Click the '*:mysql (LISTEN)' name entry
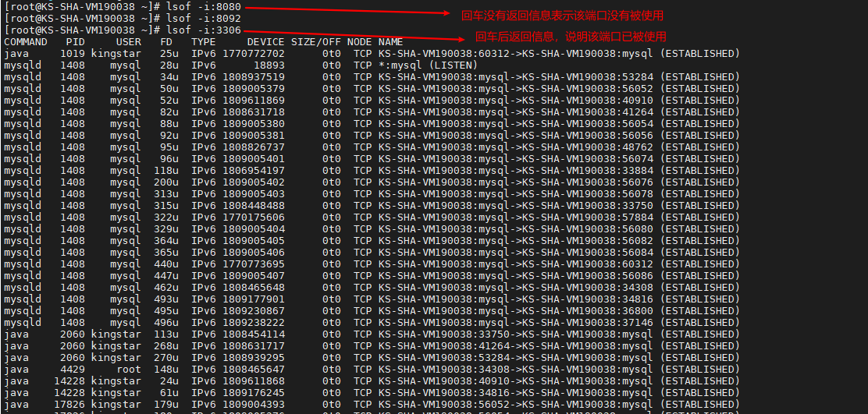Viewport: 868px width, 414px height. tap(428, 65)
